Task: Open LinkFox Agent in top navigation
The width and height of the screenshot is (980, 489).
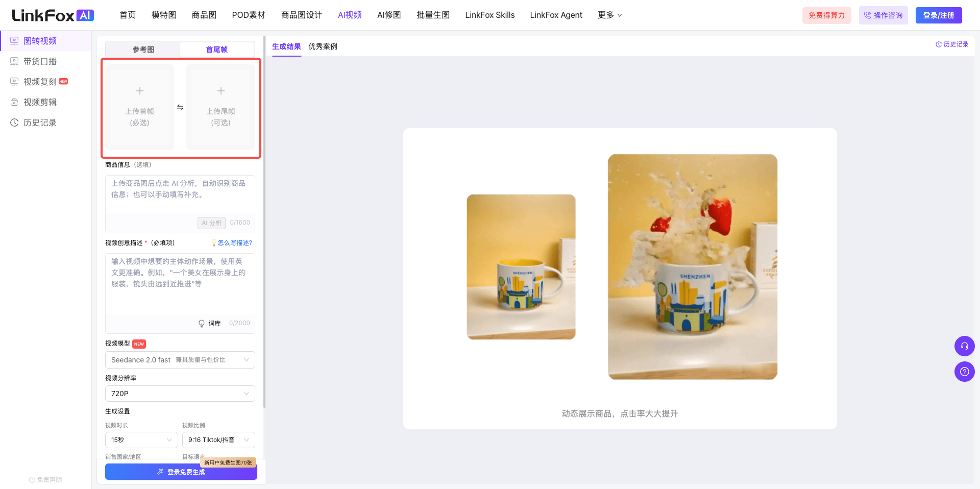Action: click(x=556, y=15)
